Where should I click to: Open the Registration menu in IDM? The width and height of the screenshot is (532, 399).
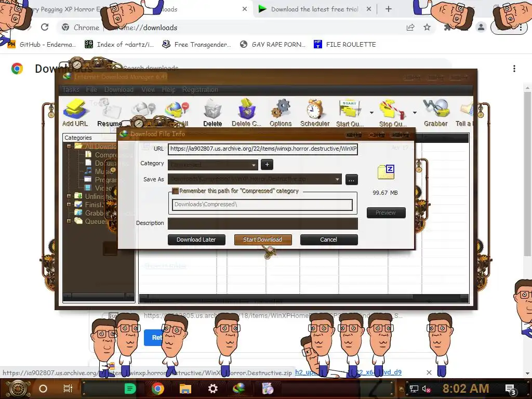(200, 89)
